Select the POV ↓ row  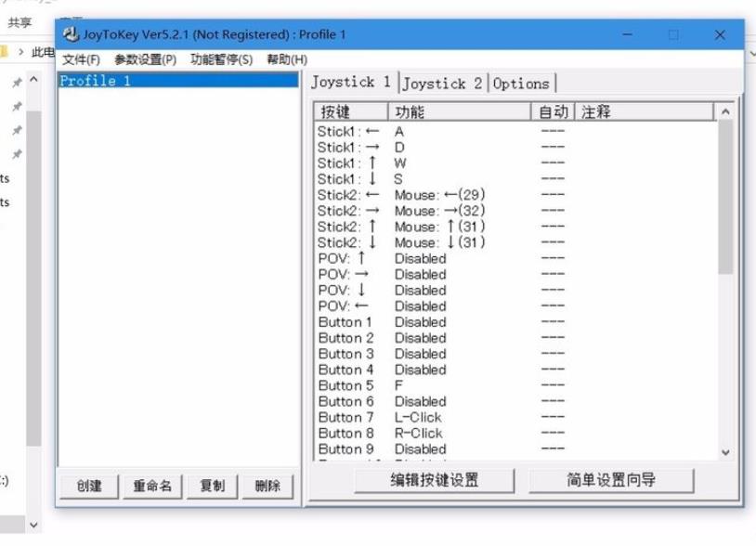[x=515, y=290]
